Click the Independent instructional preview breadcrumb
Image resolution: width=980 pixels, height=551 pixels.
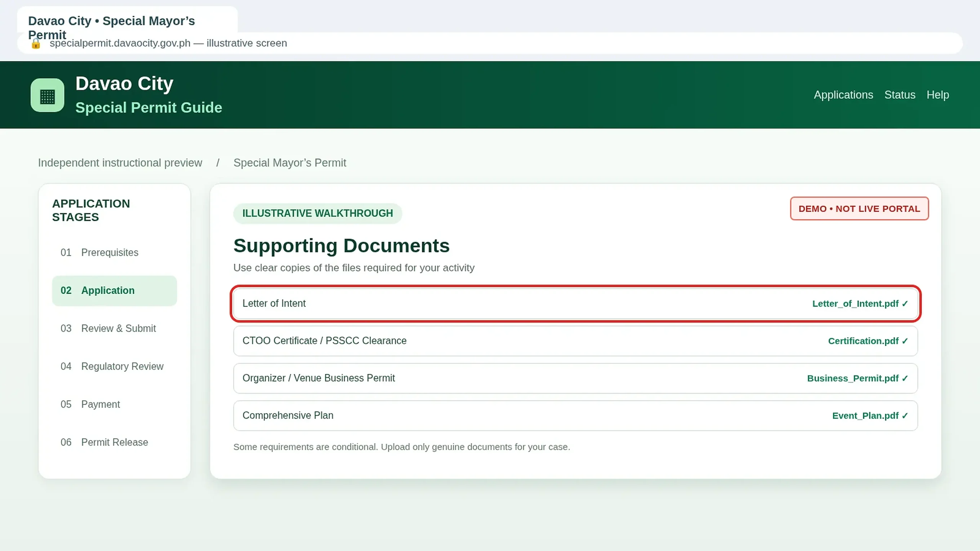(x=120, y=163)
